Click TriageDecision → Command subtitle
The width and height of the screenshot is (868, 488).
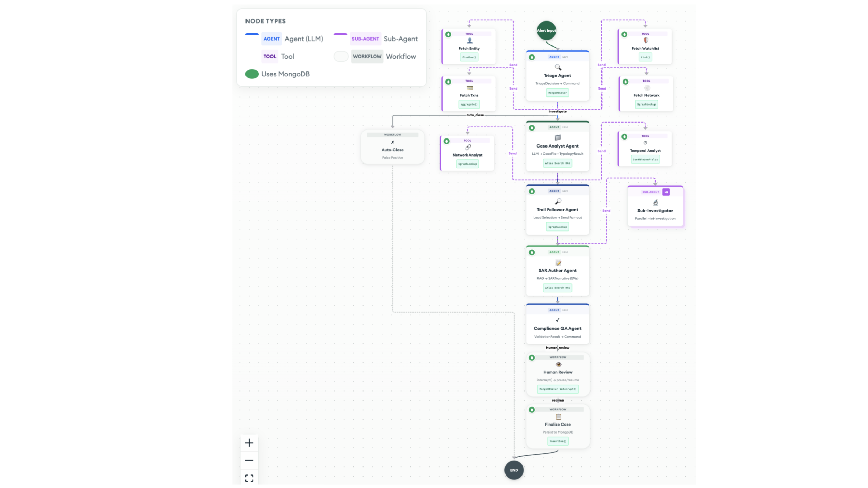pyautogui.click(x=557, y=83)
